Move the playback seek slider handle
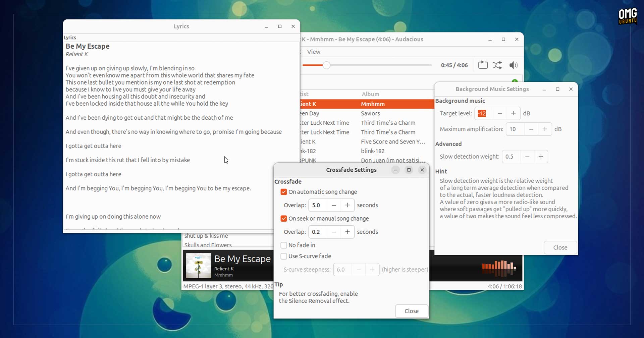Image resolution: width=644 pixels, height=338 pixels. click(326, 65)
